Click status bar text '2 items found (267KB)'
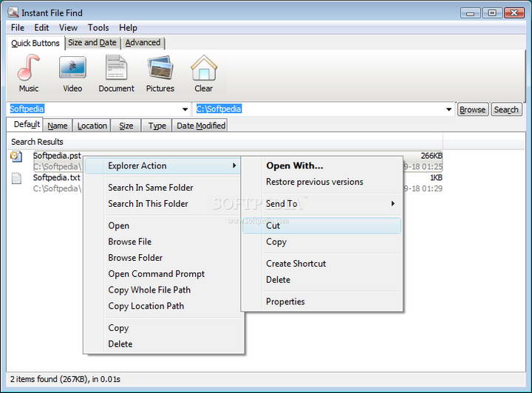This screenshot has height=393, width=532. click(49, 379)
